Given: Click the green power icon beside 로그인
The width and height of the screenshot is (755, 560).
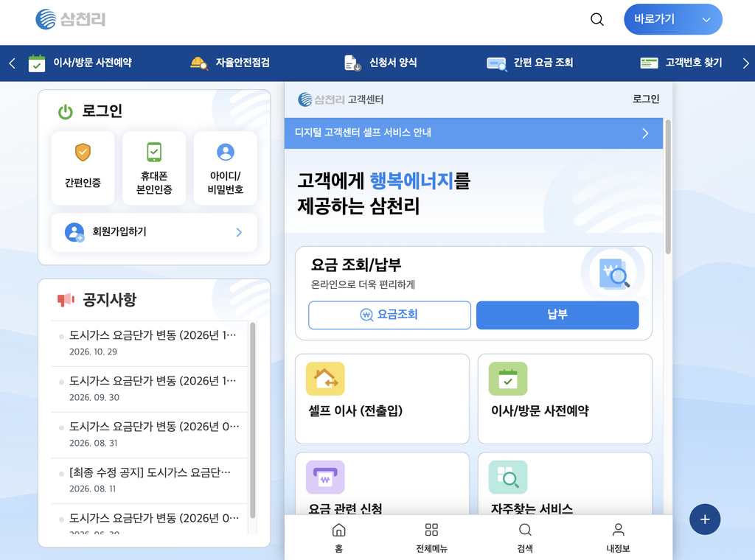Looking at the screenshot, I should point(66,111).
